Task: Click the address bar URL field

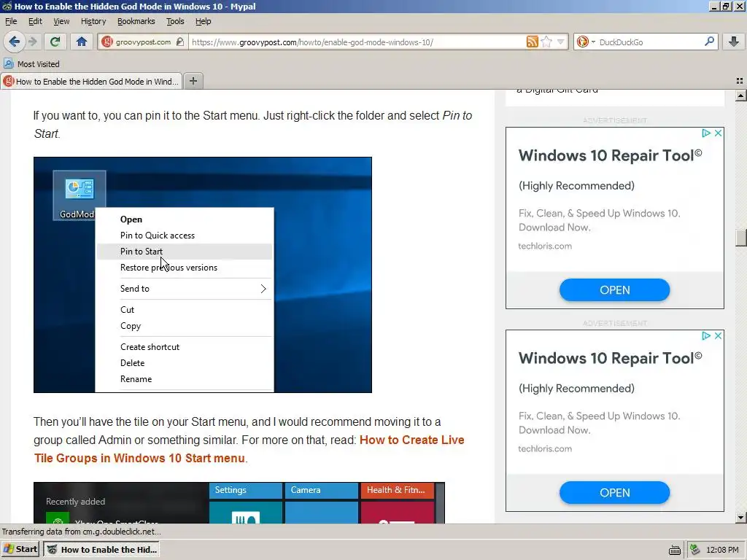Action: (x=357, y=42)
